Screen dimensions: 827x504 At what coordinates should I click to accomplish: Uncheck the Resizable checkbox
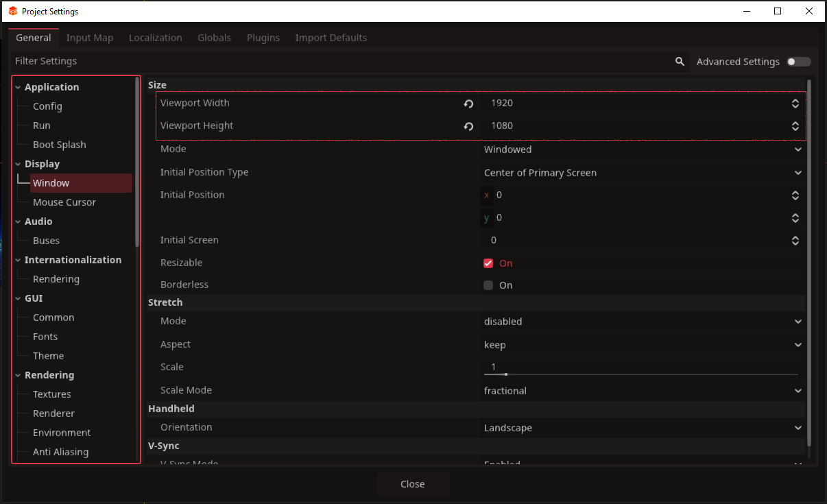tap(488, 263)
